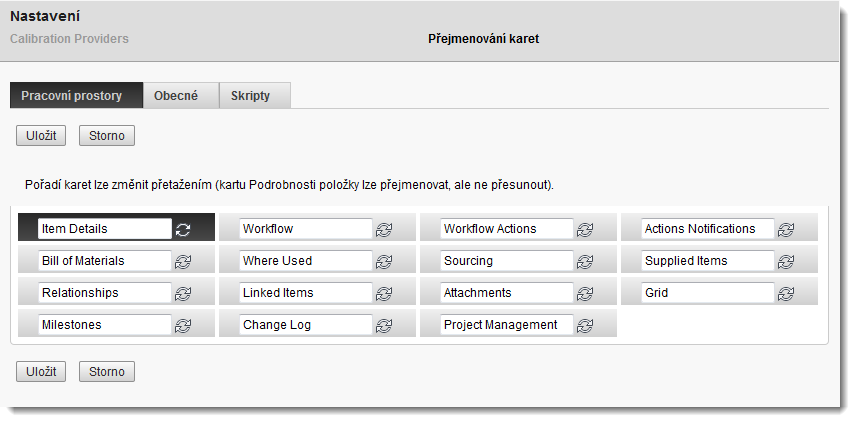Reset the Actions Notifications tab name

[x=786, y=229]
